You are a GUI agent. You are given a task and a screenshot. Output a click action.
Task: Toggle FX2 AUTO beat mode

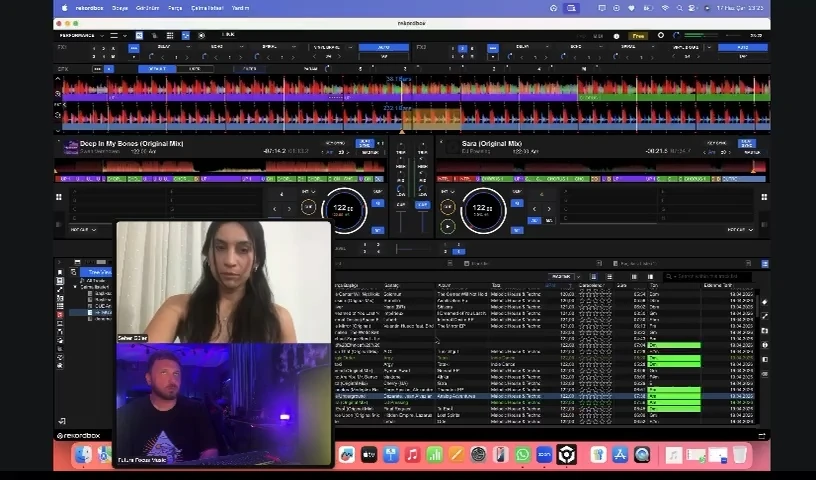coord(743,47)
